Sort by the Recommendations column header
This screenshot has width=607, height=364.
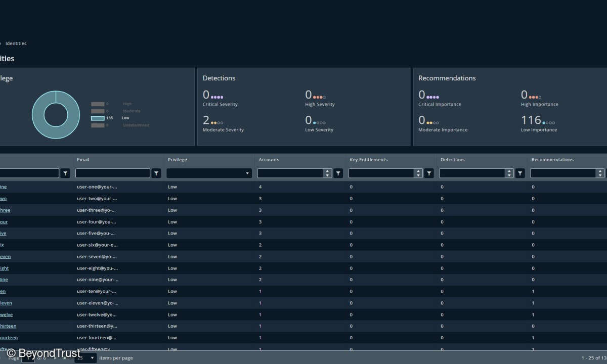[552, 160]
